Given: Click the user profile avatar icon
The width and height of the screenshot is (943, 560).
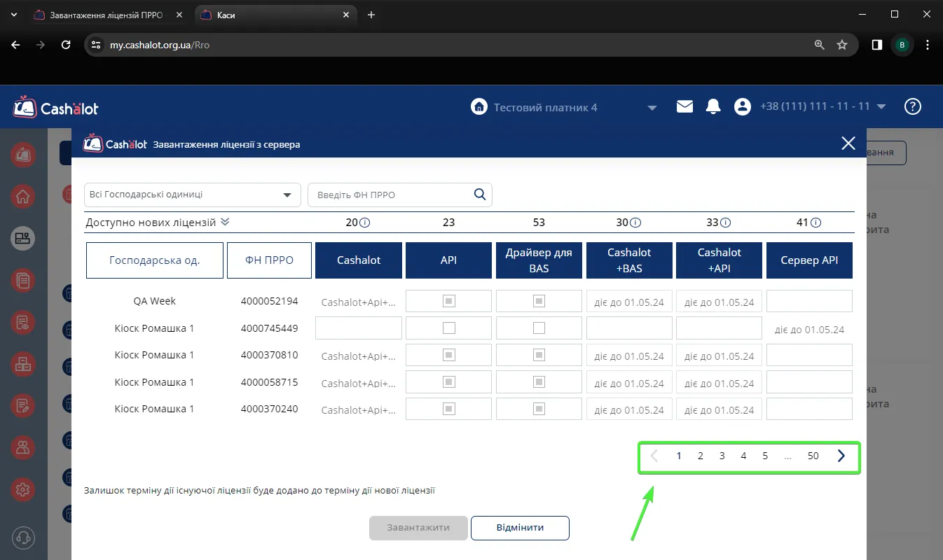Looking at the screenshot, I should (x=742, y=106).
